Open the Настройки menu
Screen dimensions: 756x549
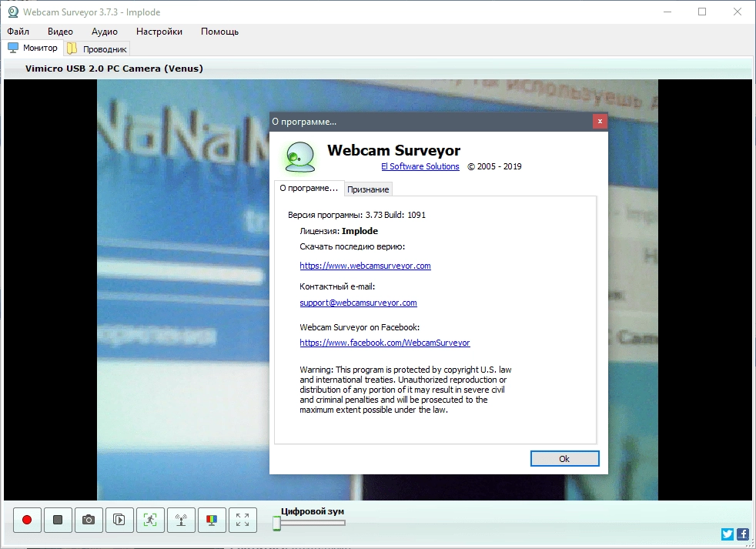(x=159, y=32)
